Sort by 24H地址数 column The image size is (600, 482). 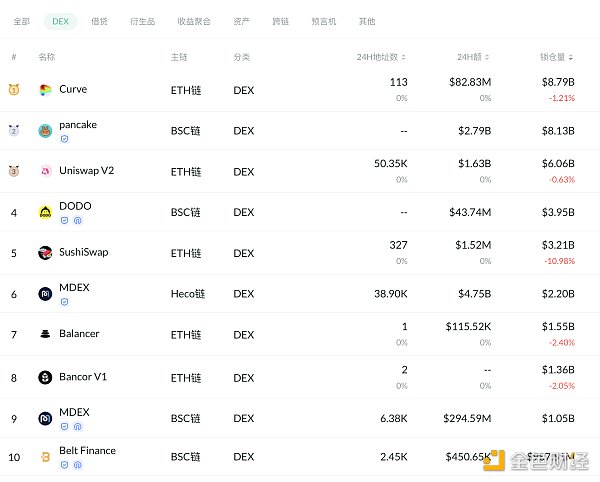click(381, 57)
